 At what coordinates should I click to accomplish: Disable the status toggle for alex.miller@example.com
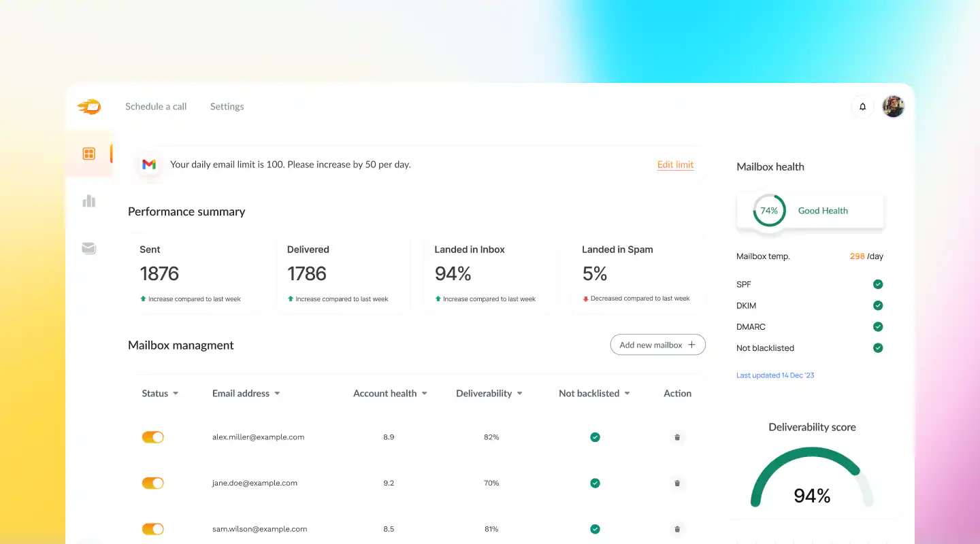pyautogui.click(x=152, y=437)
